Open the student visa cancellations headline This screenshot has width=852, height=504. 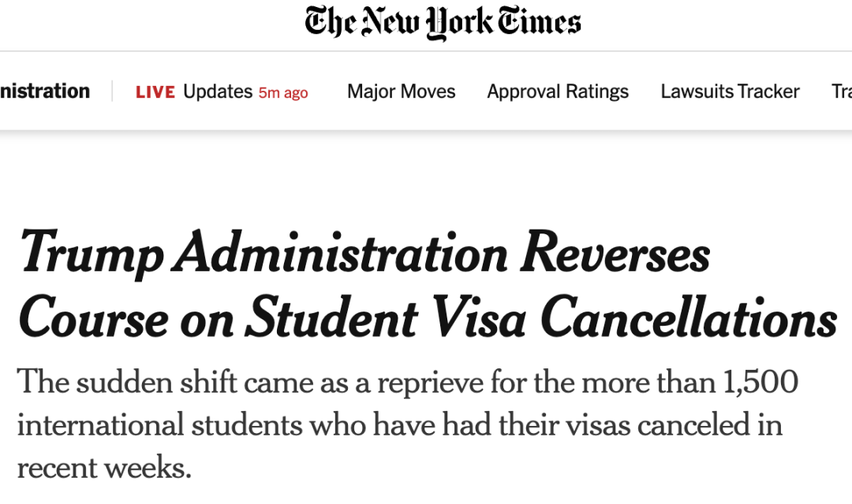pyautogui.click(x=426, y=287)
